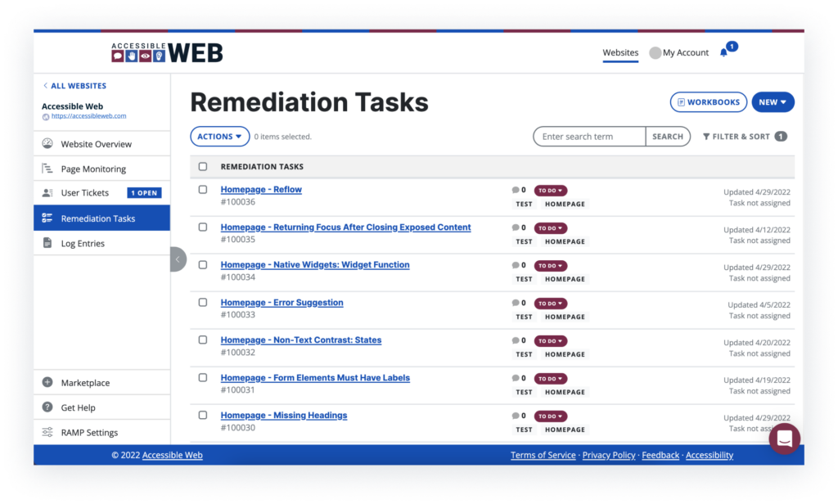Screen dimensions: 838x504
Task: Click the Website Overview gauge icon
Action: [47, 144]
